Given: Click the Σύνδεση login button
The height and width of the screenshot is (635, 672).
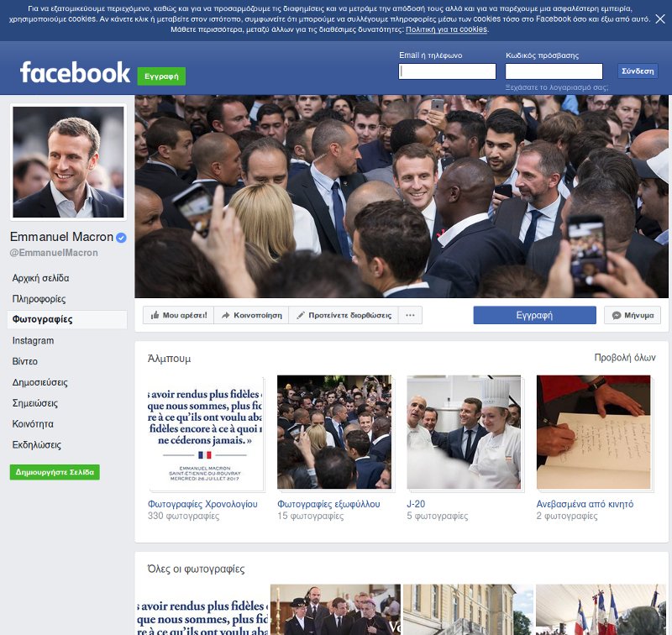Looking at the screenshot, I should tap(638, 71).
